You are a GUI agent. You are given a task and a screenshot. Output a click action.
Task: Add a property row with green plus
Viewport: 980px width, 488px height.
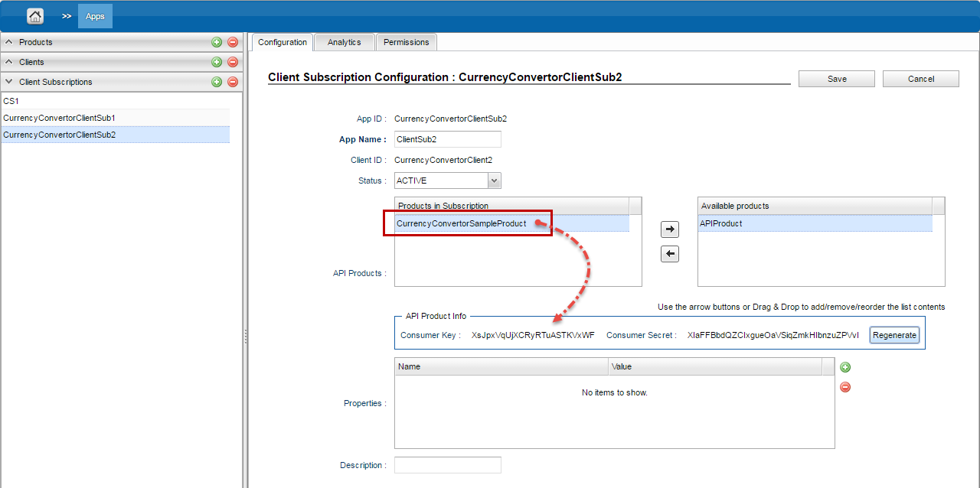pos(845,367)
